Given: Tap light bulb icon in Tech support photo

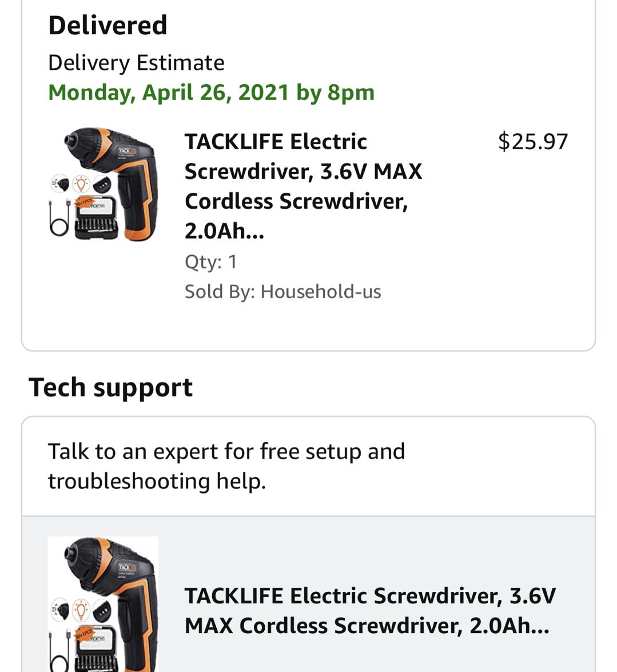Looking at the screenshot, I should pyautogui.click(x=81, y=610).
